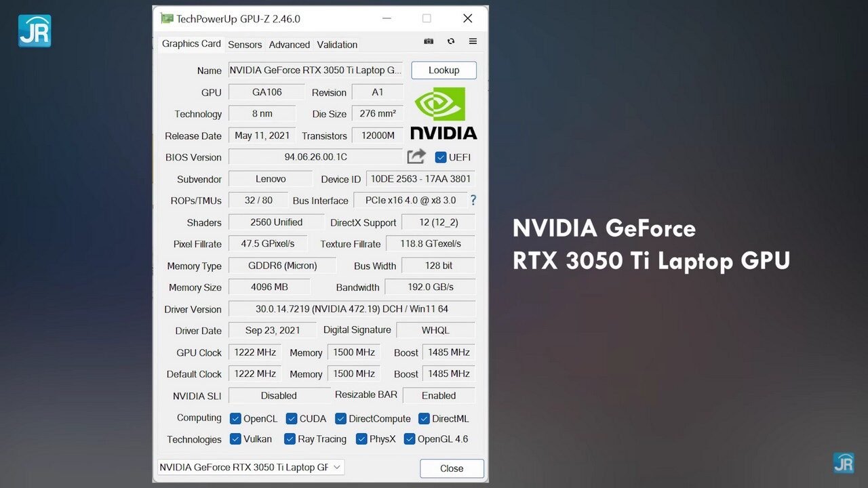Click the Die Size field 276 mm²

click(378, 114)
